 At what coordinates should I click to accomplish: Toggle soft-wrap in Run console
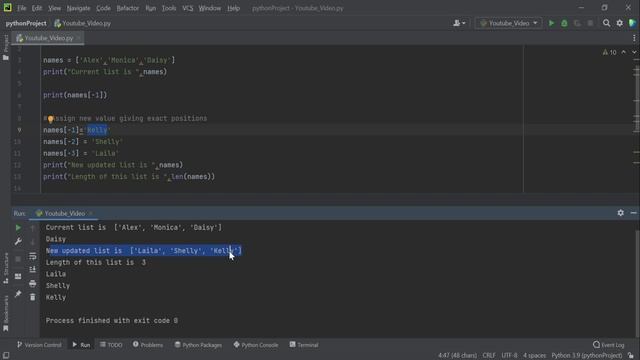tap(33, 256)
